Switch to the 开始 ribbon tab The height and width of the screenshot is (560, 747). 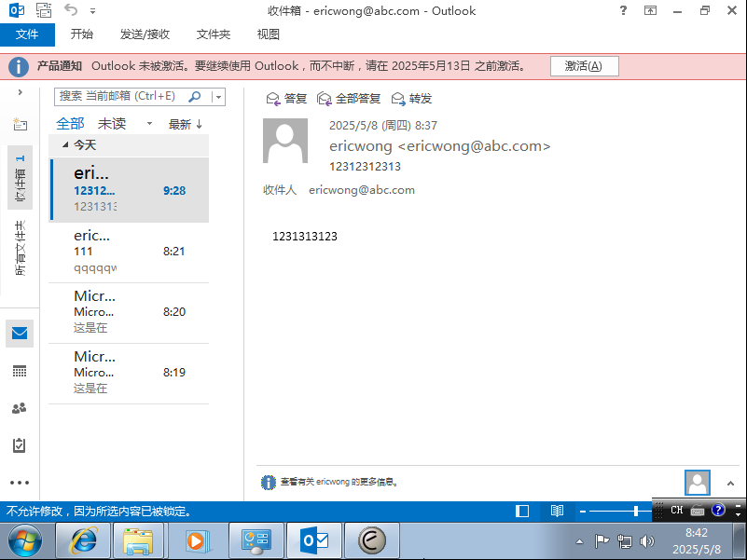tap(81, 34)
